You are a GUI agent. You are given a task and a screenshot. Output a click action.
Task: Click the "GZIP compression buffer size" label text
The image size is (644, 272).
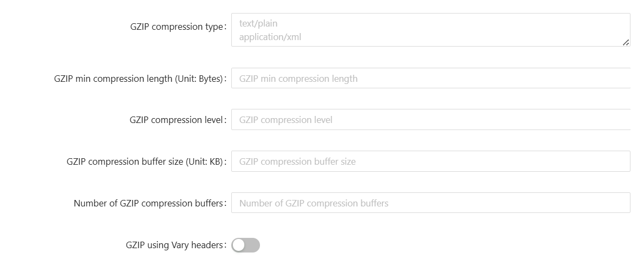point(125,161)
